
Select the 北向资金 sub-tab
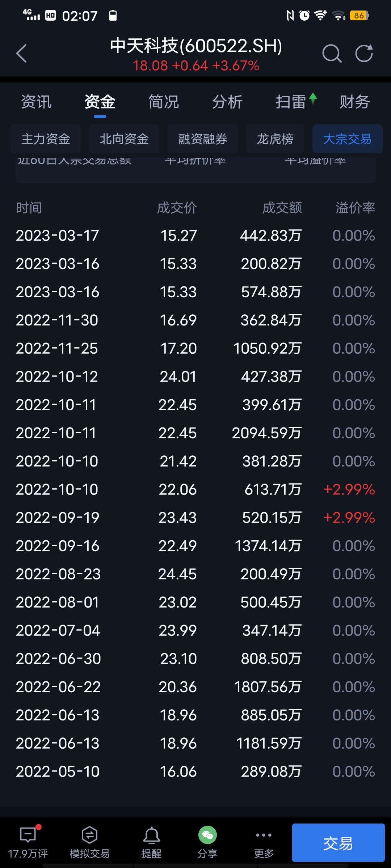click(x=124, y=139)
